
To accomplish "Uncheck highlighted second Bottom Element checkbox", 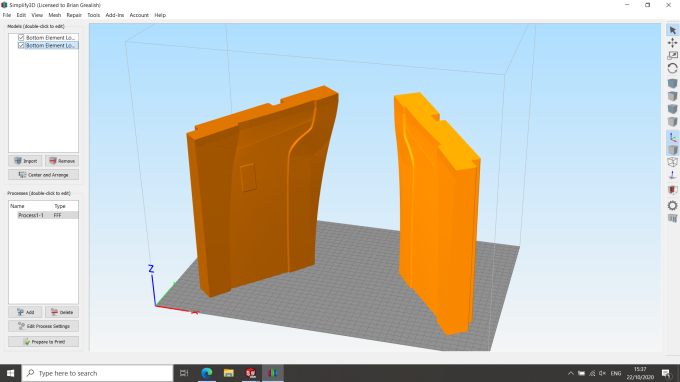I will pyautogui.click(x=21, y=46).
